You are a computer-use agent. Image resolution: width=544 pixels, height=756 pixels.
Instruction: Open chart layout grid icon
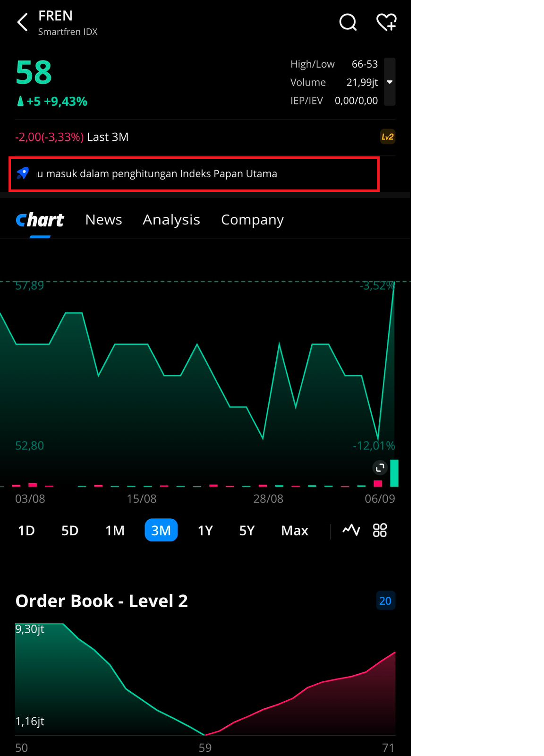click(x=380, y=530)
